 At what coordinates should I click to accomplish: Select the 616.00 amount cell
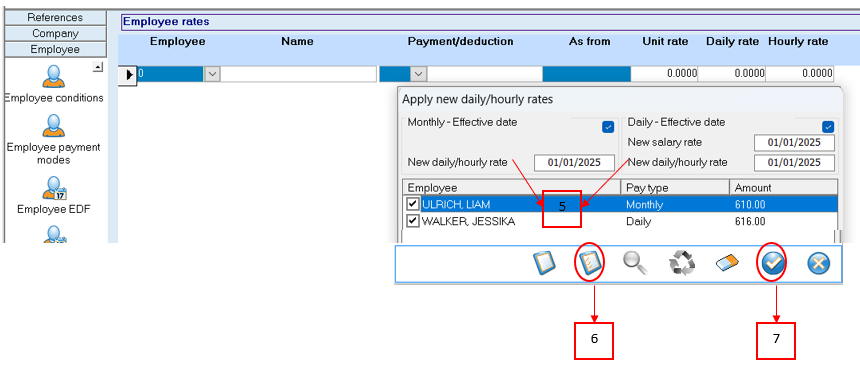tap(750, 222)
